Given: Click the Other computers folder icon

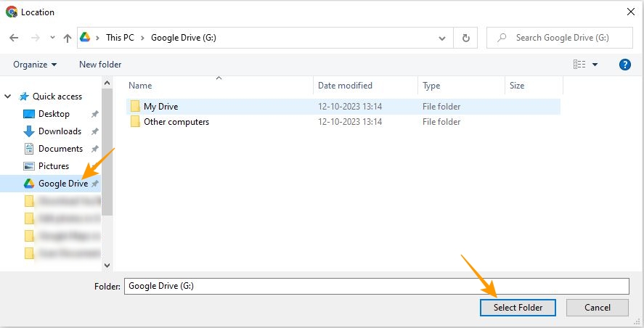Looking at the screenshot, I should coord(135,121).
